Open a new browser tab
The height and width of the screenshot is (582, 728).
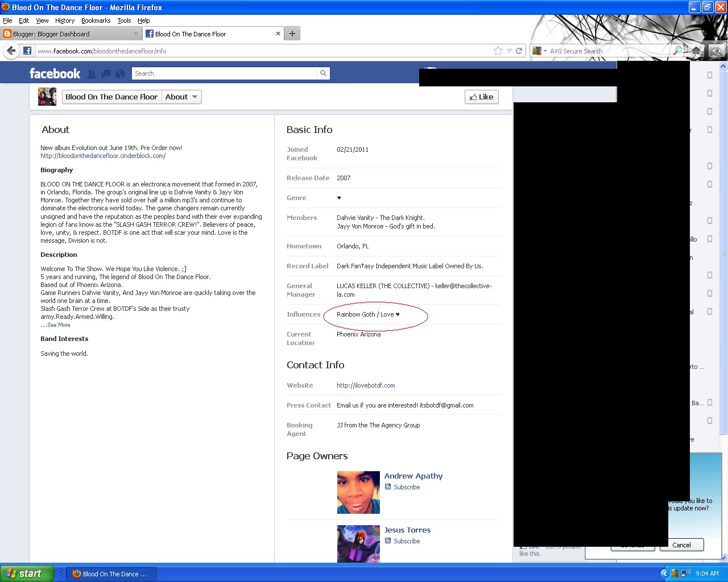[292, 34]
